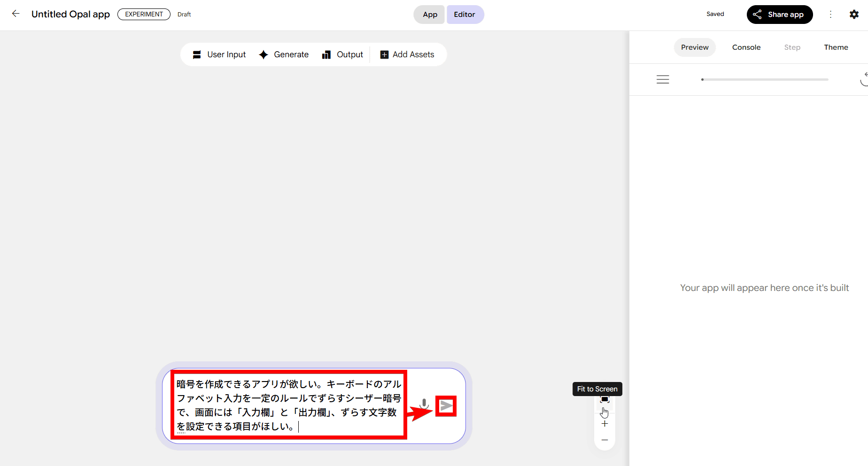Switch to App view mode
Image resolution: width=868 pixels, height=466 pixels.
click(429, 15)
